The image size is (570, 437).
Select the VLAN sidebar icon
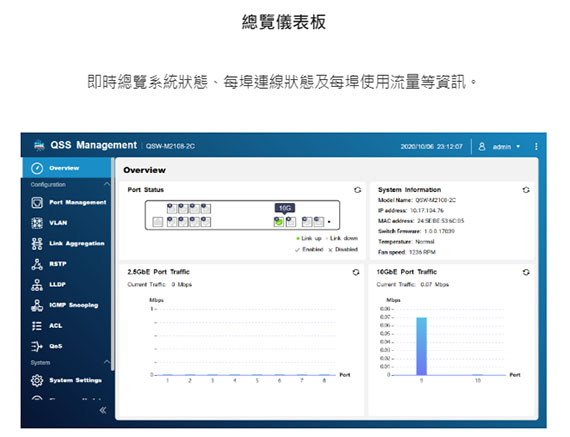(37, 223)
